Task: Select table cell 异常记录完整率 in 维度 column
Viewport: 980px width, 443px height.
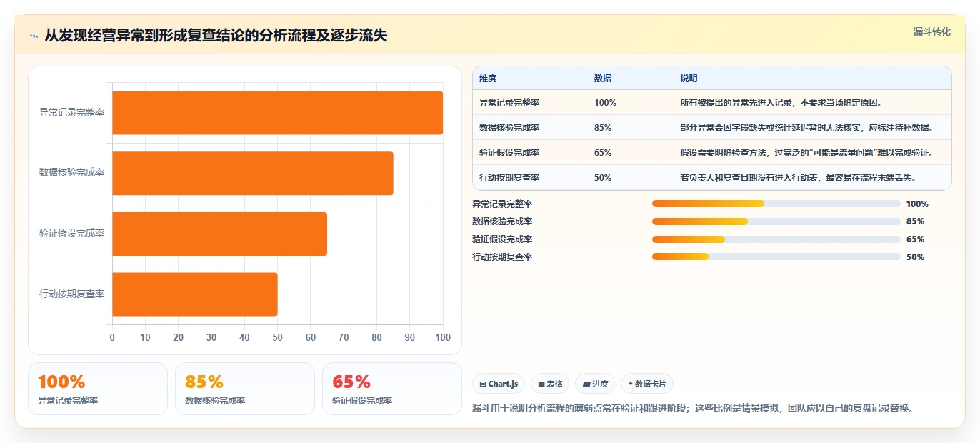Action: 509,103
